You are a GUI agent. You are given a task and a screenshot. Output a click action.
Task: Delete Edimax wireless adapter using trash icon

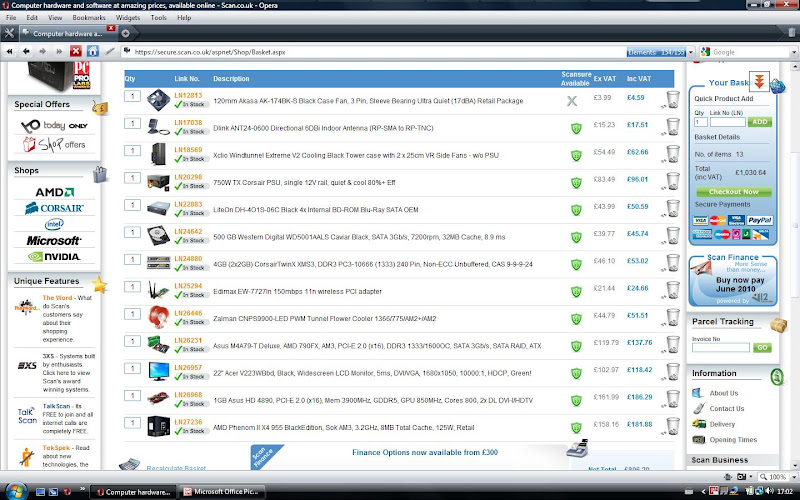(673, 289)
